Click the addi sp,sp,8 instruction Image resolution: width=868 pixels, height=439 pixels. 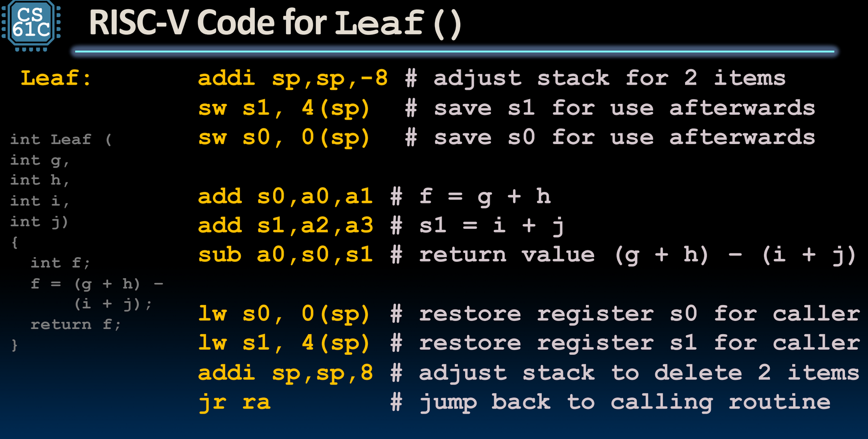tap(286, 373)
